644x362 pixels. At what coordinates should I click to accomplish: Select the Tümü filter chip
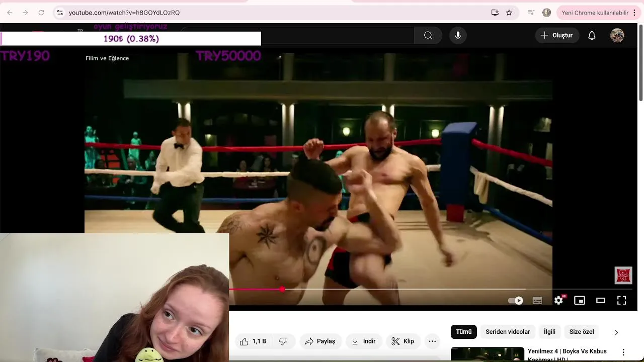pos(463,332)
